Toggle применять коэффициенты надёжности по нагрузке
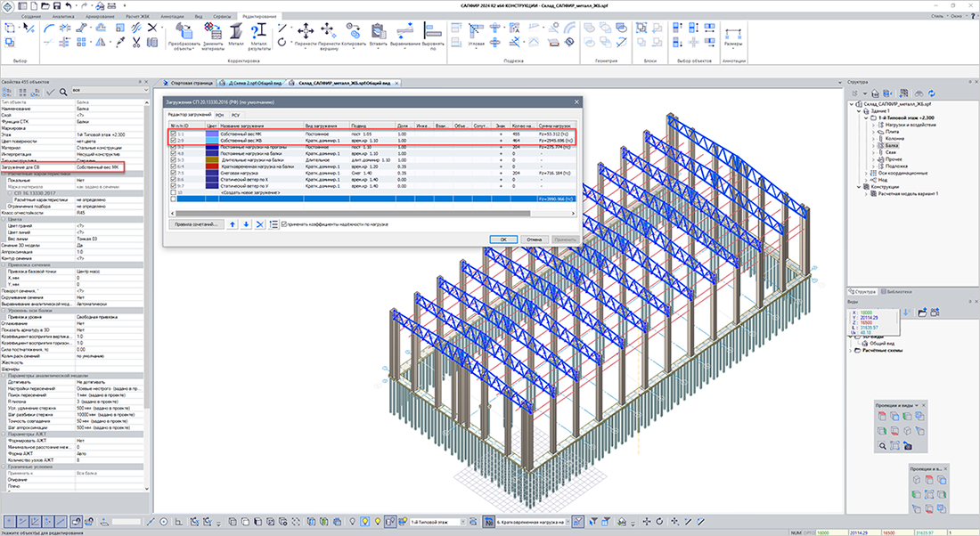Viewport: 980px width, 536px height. tap(284, 224)
